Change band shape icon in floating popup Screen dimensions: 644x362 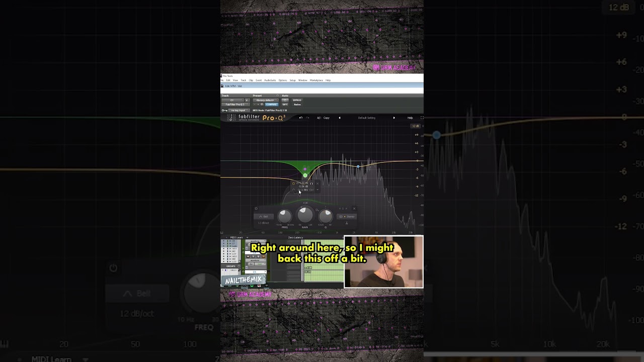point(294,190)
